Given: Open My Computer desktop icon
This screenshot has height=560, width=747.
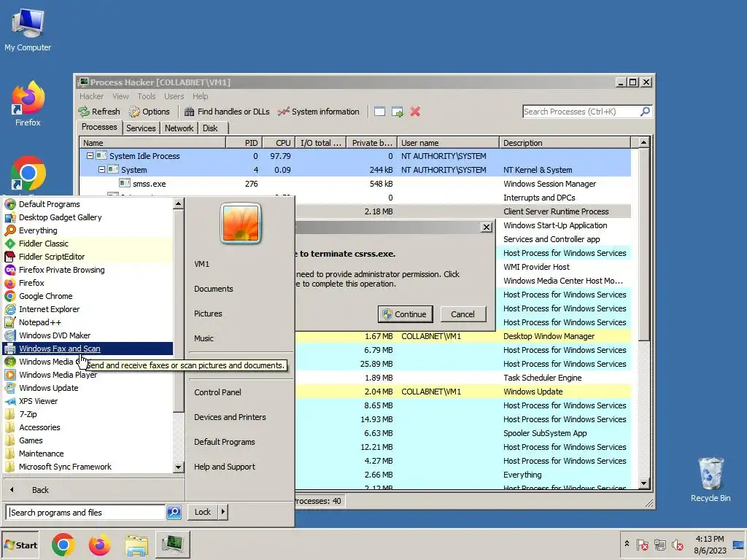Looking at the screenshot, I should click(x=28, y=29).
